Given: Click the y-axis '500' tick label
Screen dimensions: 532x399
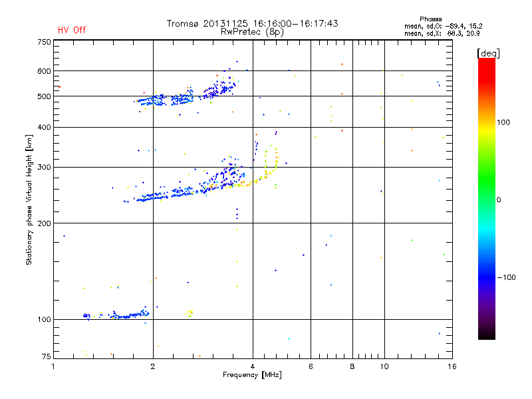Looking at the screenshot, I should 44,96.
